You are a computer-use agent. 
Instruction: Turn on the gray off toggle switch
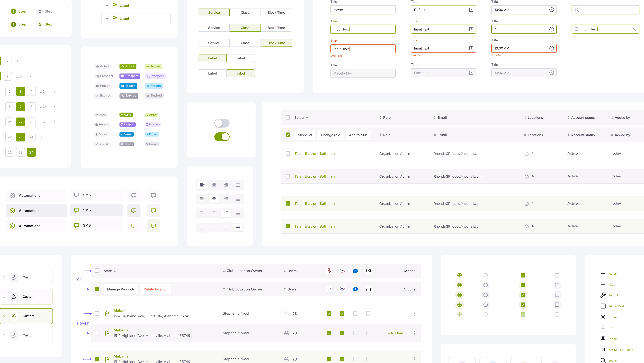[x=222, y=123]
